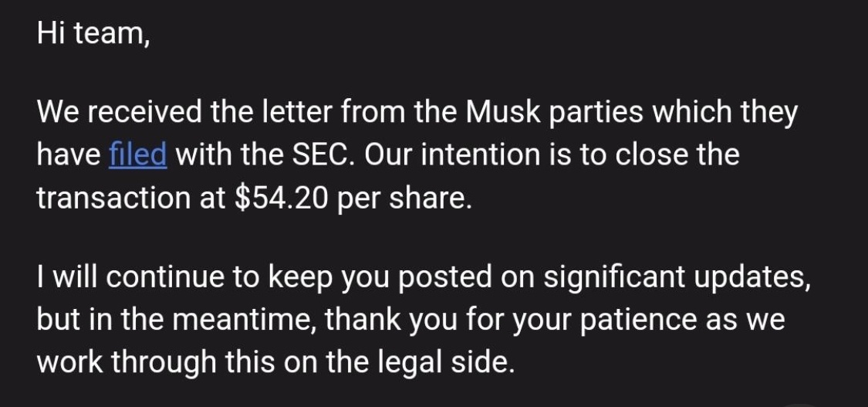Click the phrase "per share."
The image size is (868, 407).
[404, 199]
